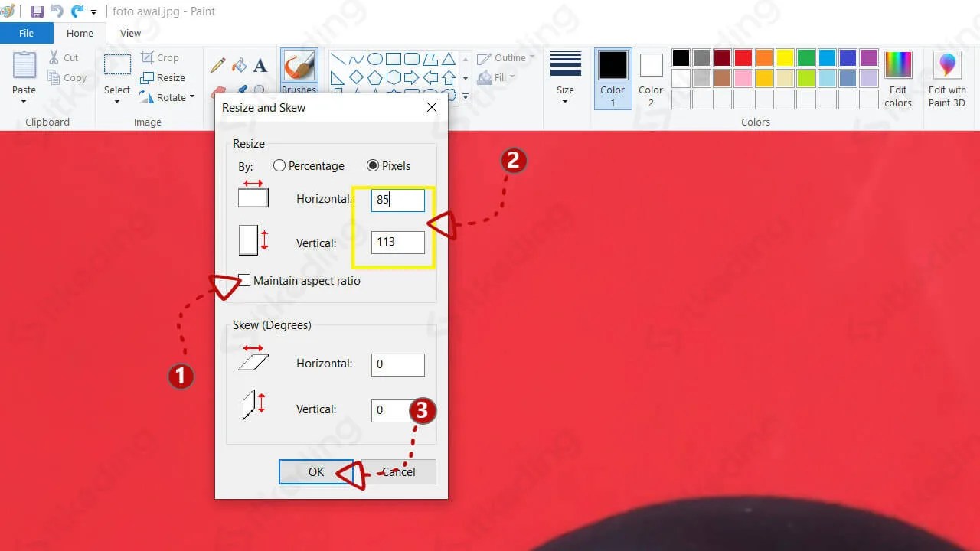Select the Up arrow shape

pyautogui.click(x=449, y=77)
